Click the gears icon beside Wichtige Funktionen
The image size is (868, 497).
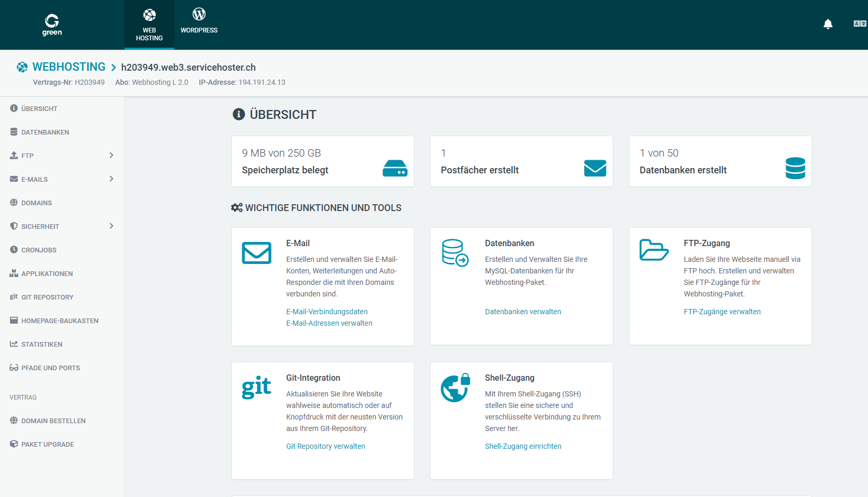pos(236,207)
